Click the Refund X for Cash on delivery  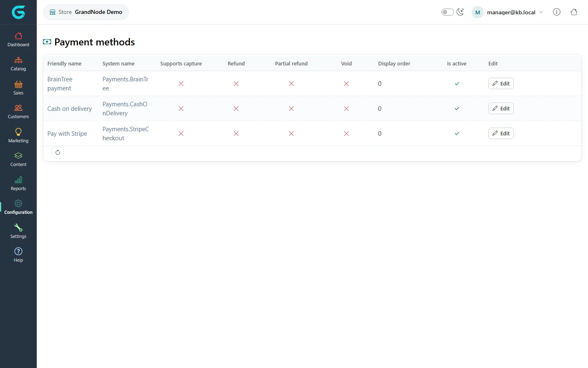tap(236, 109)
